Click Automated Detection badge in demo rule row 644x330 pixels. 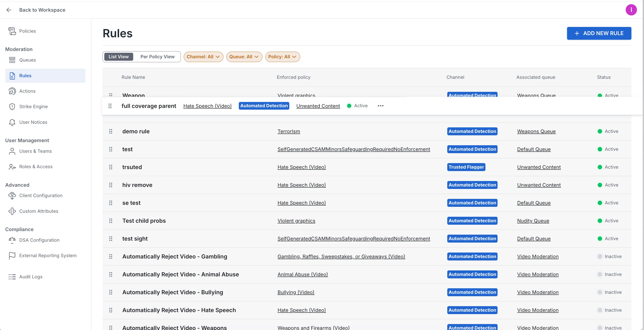472,131
